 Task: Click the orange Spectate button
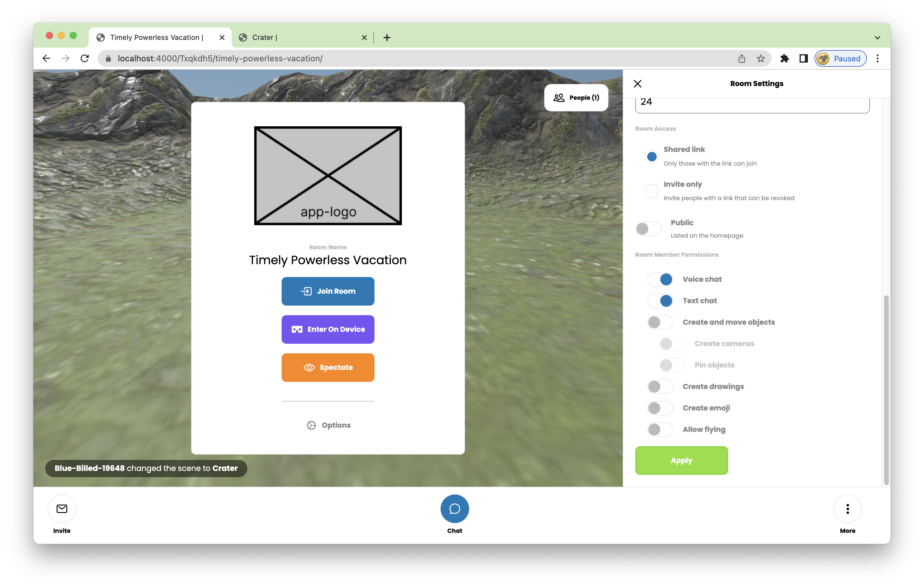coord(328,368)
